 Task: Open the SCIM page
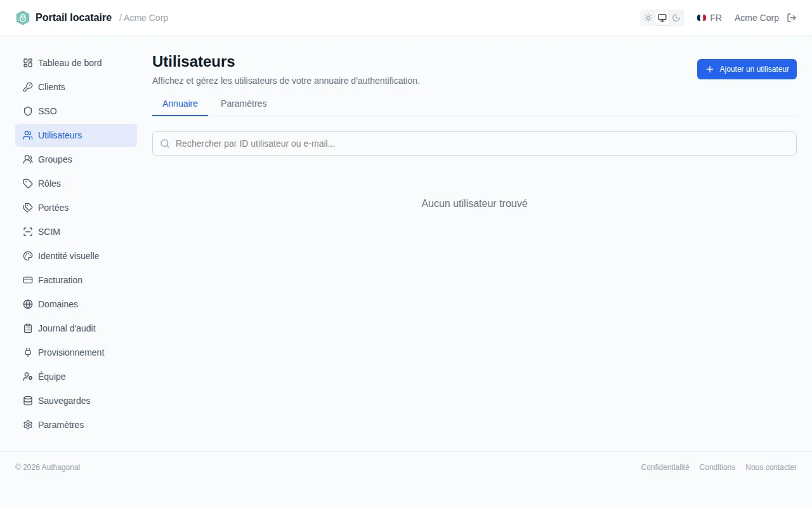tap(76, 232)
